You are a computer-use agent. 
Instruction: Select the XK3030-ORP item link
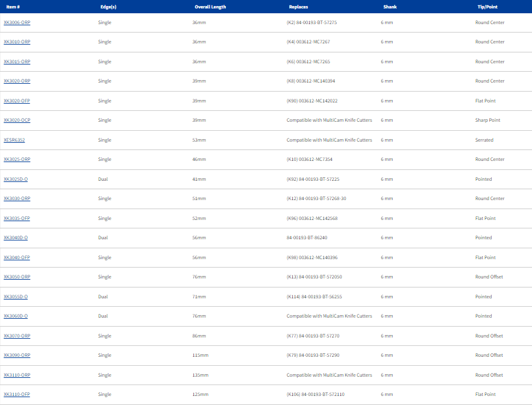(x=17, y=199)
